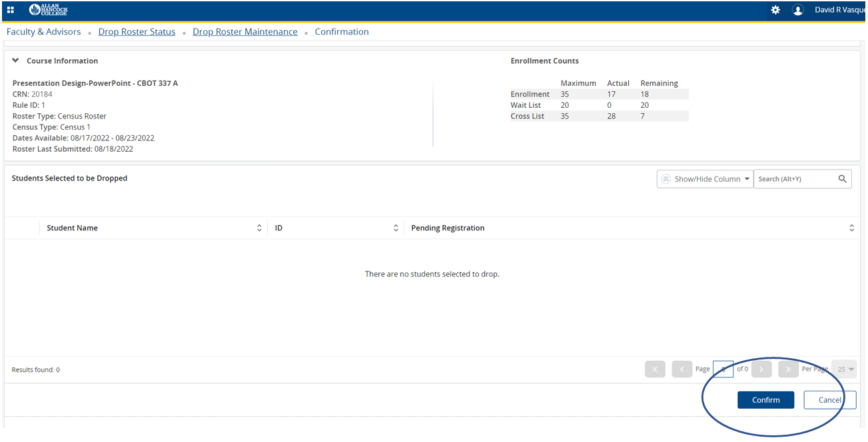Open the Per Page dropdown
Viewport: 868px width, 442px height.
coord(844,369)
